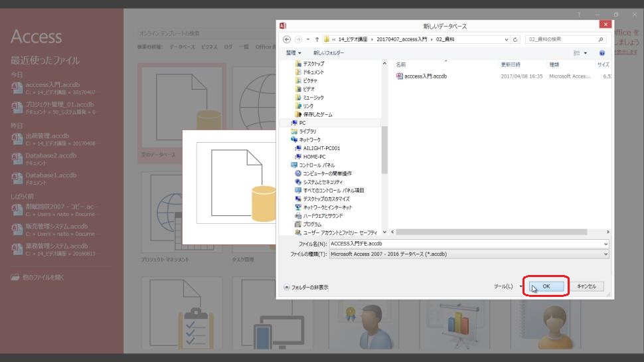The height and width of the screenshot is (362, 644).
Task: Open the ファイルの種類 combo box
Action: pos(469,254)
